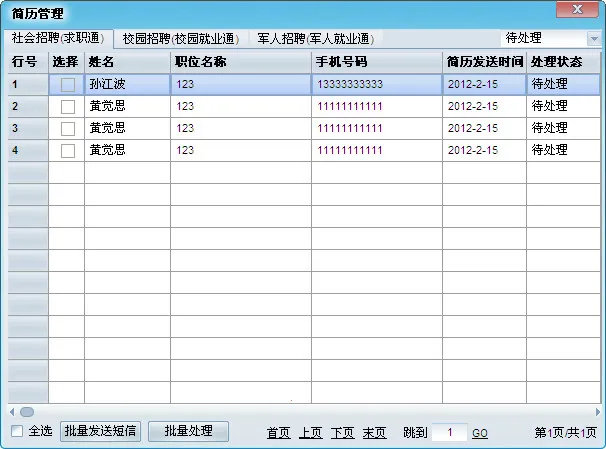Jump to 末页 last page

[x=374, y=433]
